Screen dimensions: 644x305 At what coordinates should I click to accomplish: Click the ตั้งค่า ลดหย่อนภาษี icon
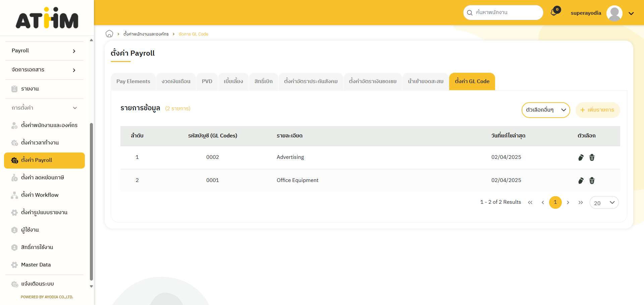(x=14, y=178)
